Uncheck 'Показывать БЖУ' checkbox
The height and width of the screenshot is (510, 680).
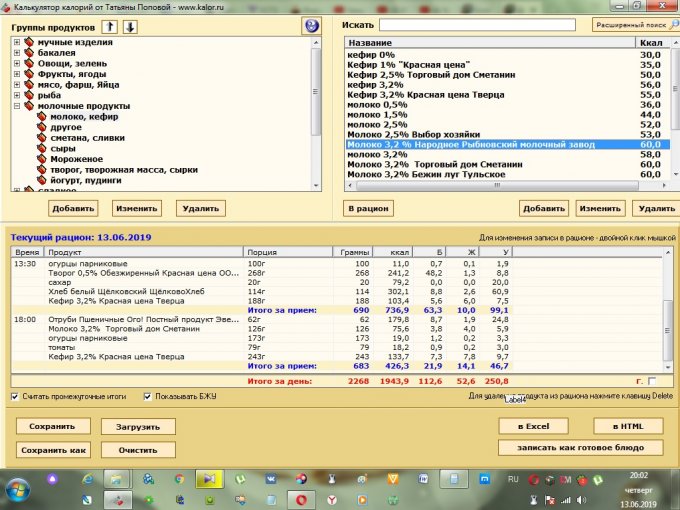point(148,396)
